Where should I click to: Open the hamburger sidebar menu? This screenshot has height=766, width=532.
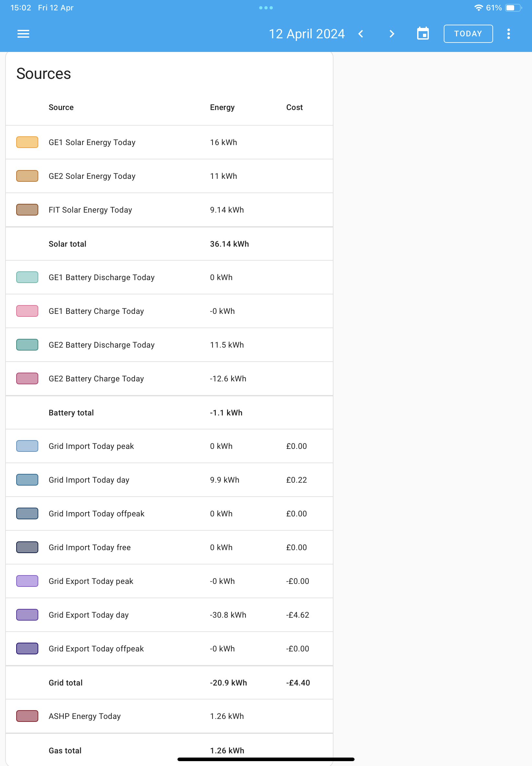click(23, 34)
